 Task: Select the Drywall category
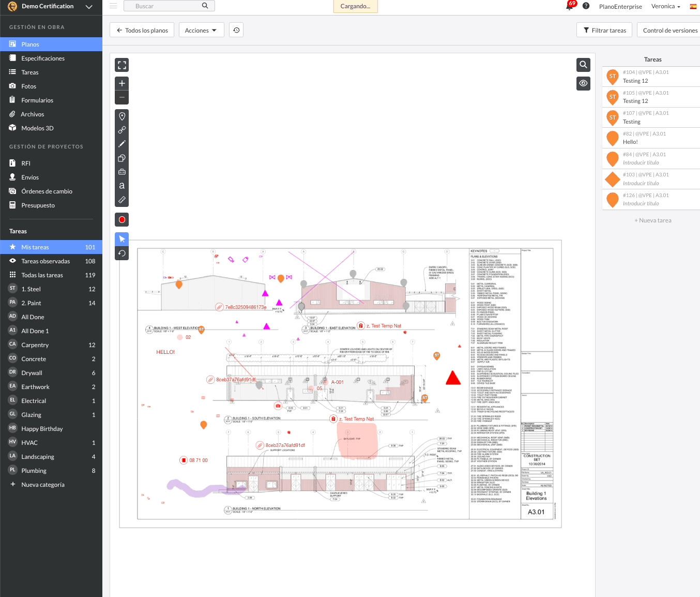tap(51, 373)
